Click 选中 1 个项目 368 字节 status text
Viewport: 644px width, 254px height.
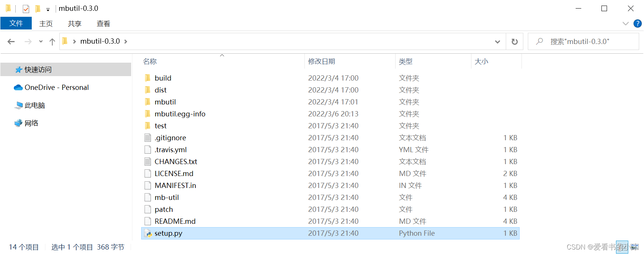(88, 247)
